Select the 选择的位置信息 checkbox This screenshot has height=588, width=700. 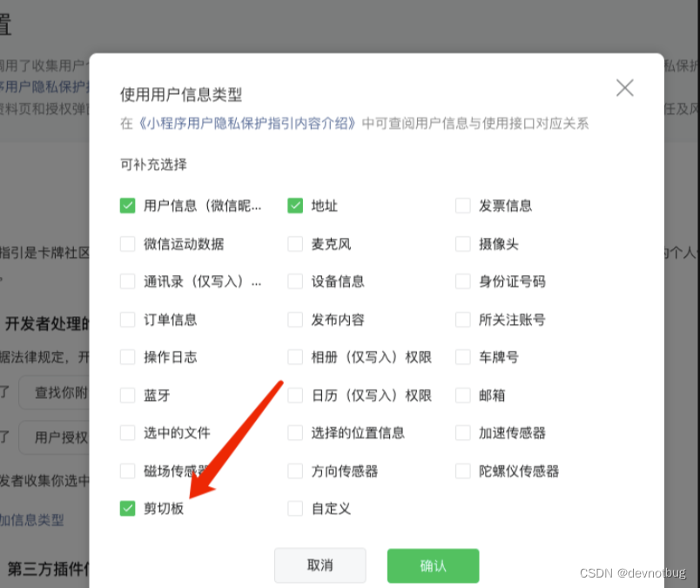pos(295,433)
